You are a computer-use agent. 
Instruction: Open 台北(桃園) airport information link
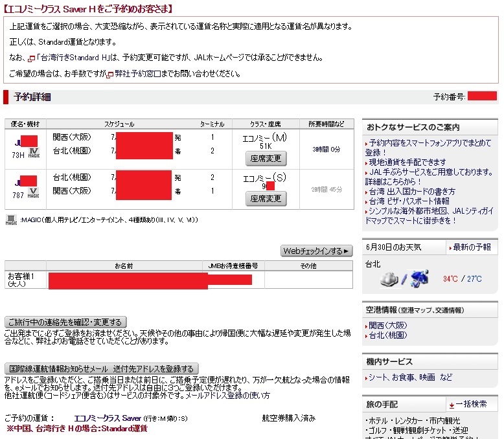(x=387, y=335)
